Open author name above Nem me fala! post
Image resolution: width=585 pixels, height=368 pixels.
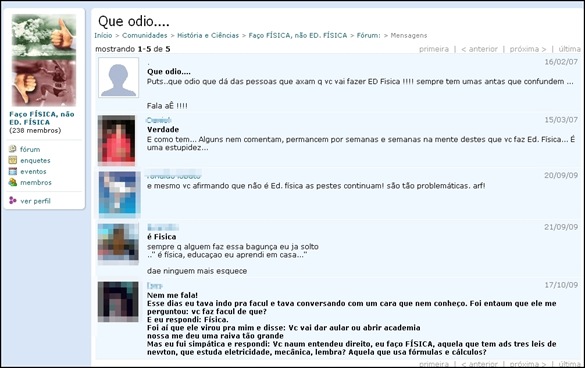tap(154, 286)
